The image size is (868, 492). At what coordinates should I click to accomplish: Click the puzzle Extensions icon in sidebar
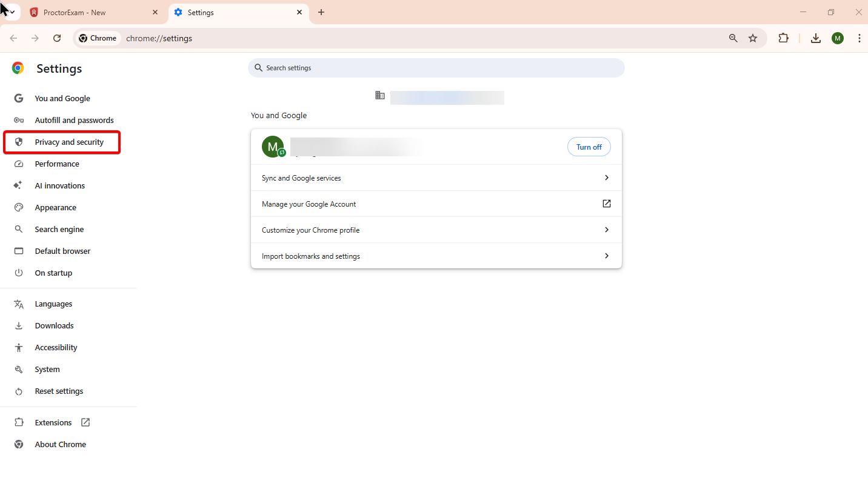click(19, 422)
